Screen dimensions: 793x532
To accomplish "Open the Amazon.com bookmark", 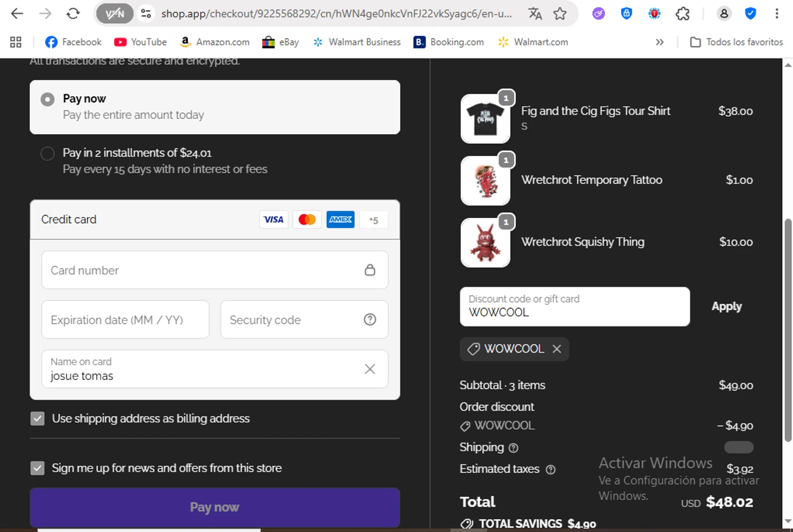I will click(214, 42).
